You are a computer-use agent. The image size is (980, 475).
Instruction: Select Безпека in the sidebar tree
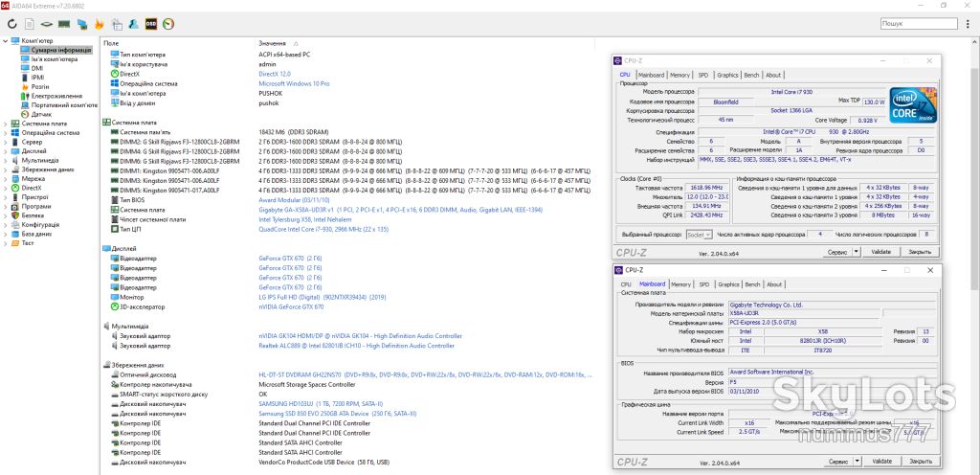33,215
